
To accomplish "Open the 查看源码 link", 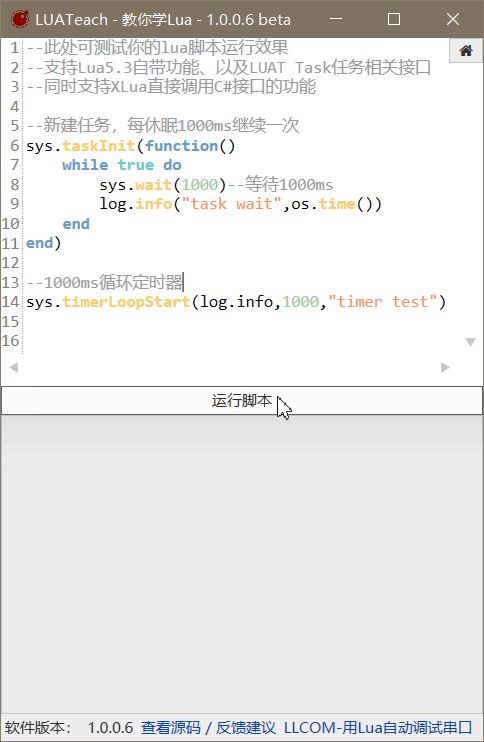I will 170,728.
